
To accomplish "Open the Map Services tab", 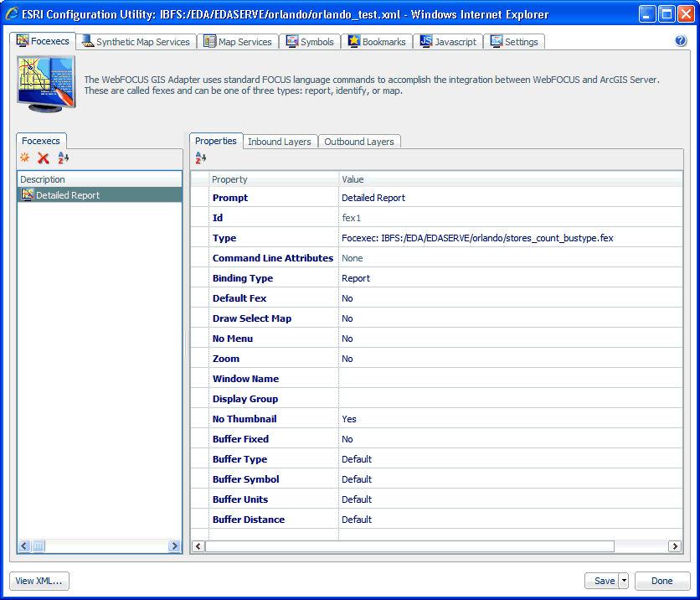I will pyautogui.click(x=238, y=42).
